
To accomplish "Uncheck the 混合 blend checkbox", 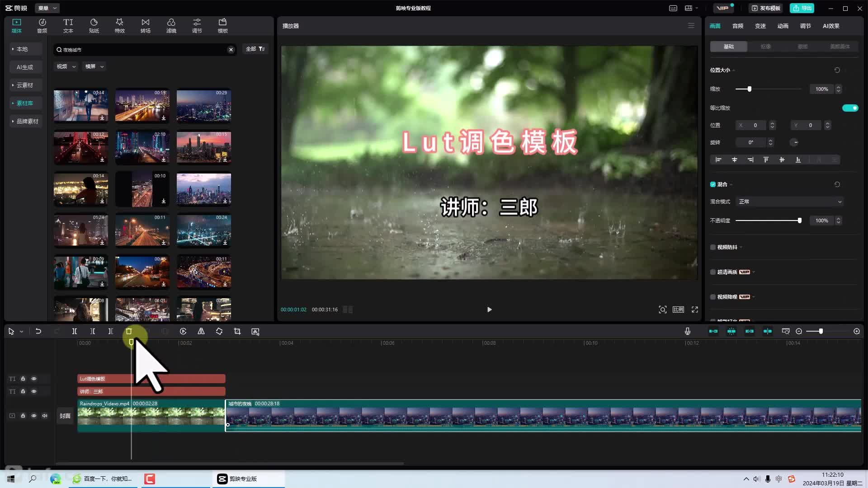I will [x=713, y=184].
